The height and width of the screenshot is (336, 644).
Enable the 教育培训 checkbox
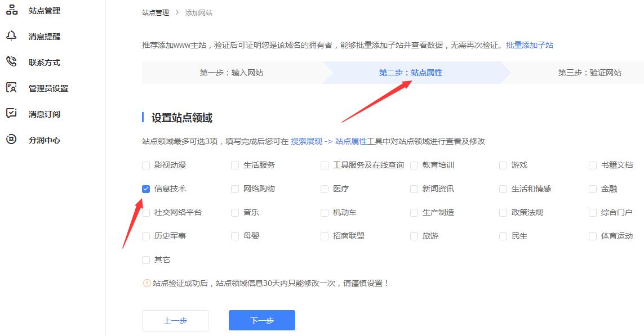tap(414, 165)
